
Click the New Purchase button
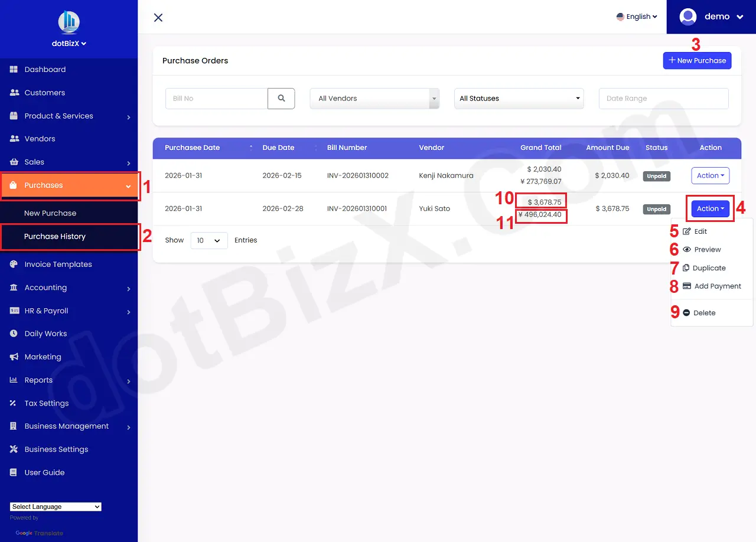click(697, 60)
